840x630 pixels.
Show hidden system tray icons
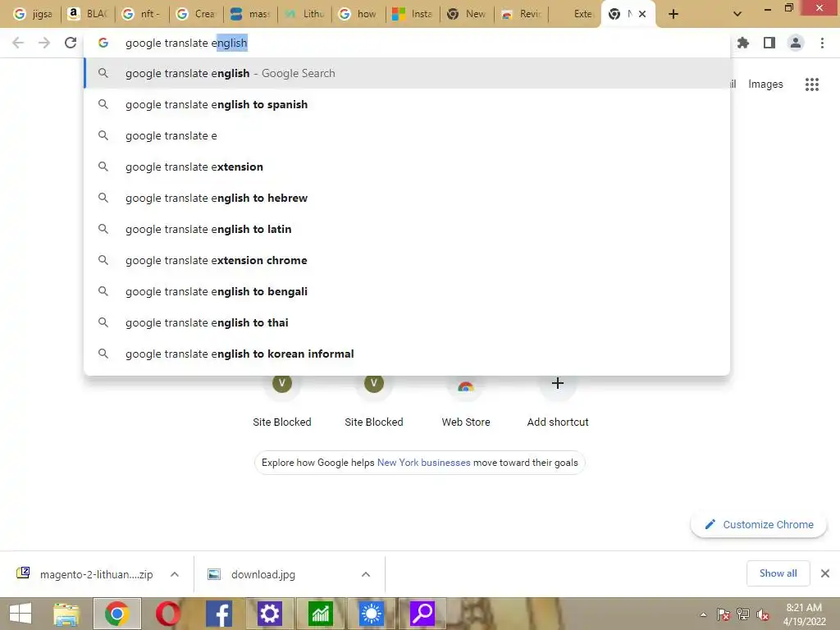click(703, 614)
